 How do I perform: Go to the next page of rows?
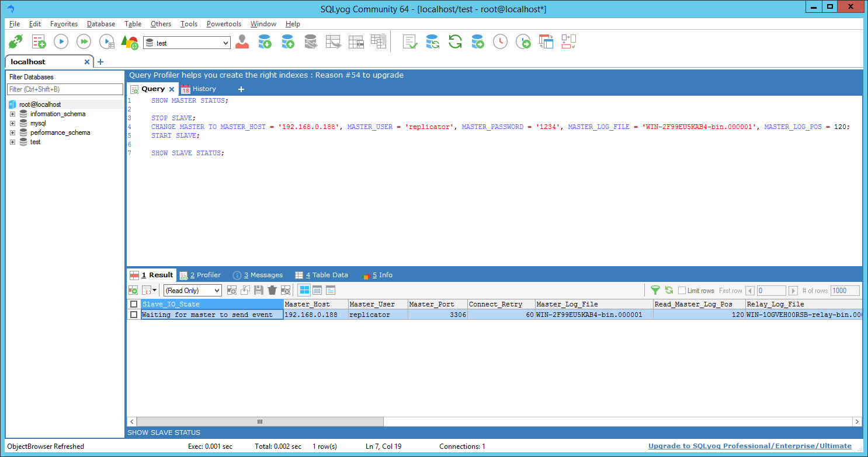(793, 291)
